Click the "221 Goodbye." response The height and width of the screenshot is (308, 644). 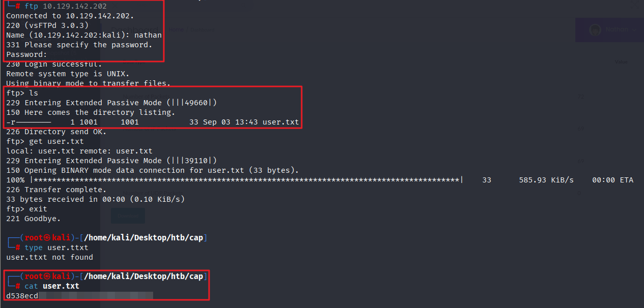tap(33, 219)
